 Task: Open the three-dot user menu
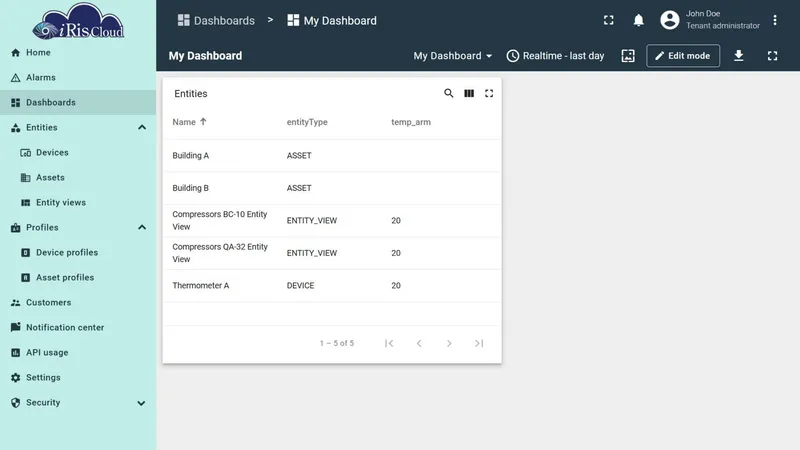pyautogui.click(x=774, y=20)
